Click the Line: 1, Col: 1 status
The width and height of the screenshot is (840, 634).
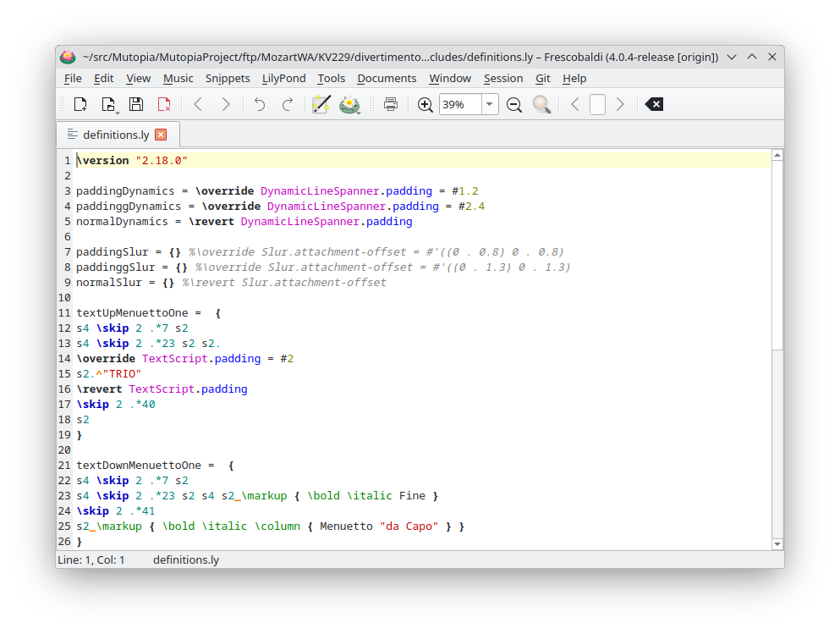click(x=91, y=560)
